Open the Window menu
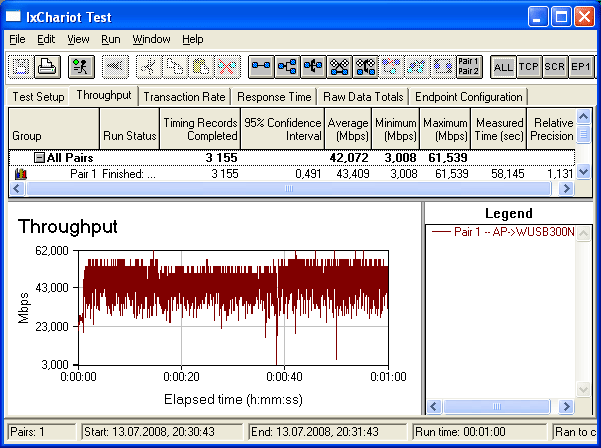 (x=151, y=39)
